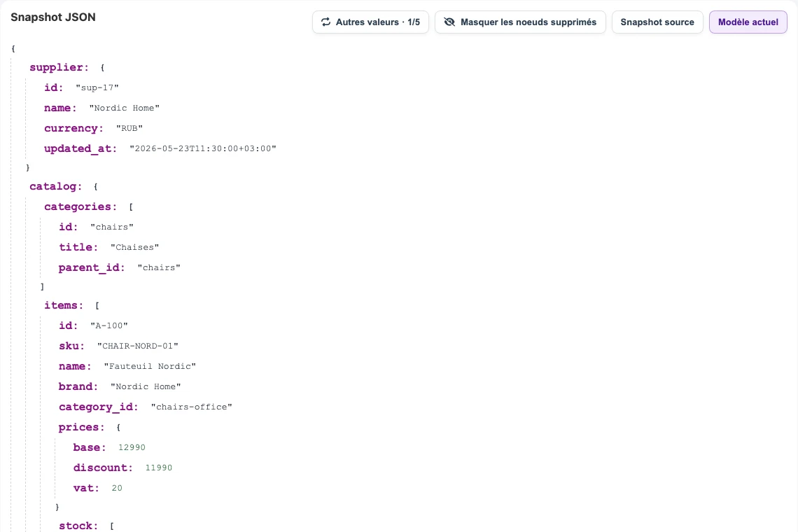
Task: Click the cycle arrows icon in Autres valeurs
Action: coord(325,22)
